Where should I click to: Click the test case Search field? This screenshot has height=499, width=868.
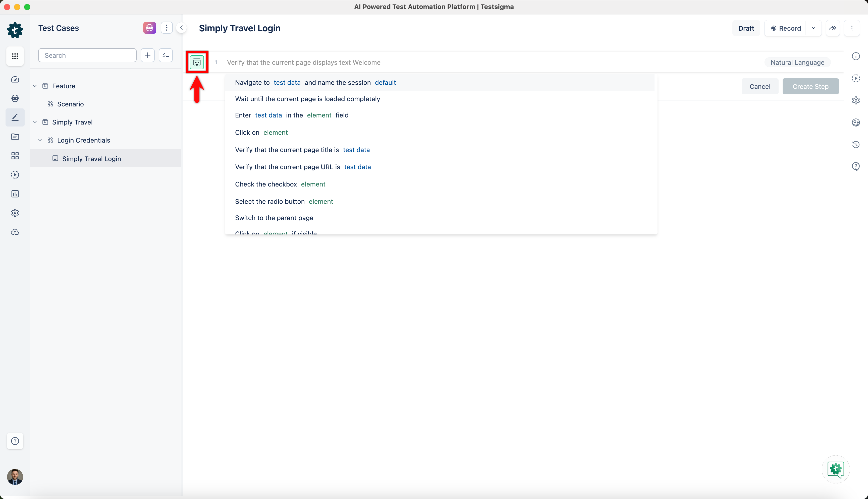point(87,55)
